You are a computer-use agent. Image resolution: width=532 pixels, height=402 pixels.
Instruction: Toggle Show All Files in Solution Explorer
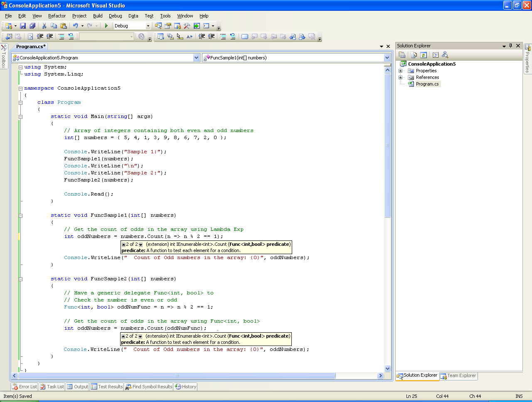414,55
